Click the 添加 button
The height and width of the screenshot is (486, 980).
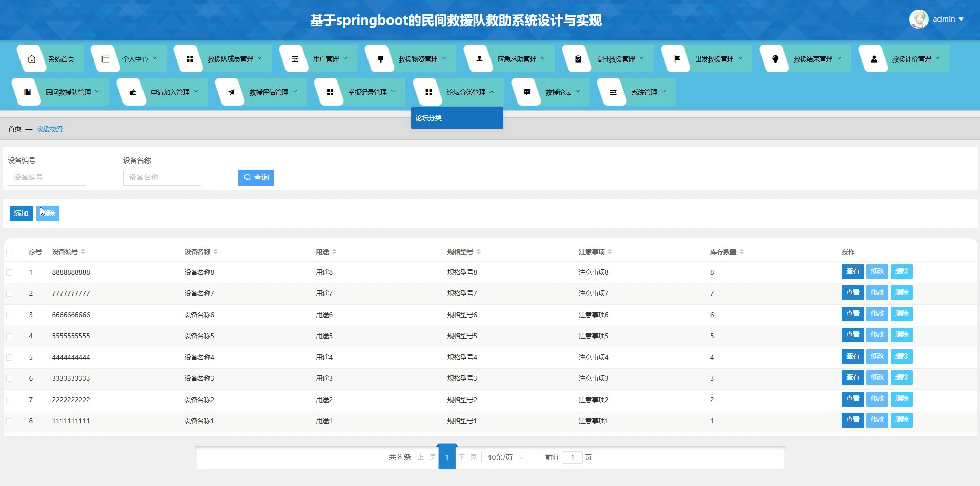point(21,213)
